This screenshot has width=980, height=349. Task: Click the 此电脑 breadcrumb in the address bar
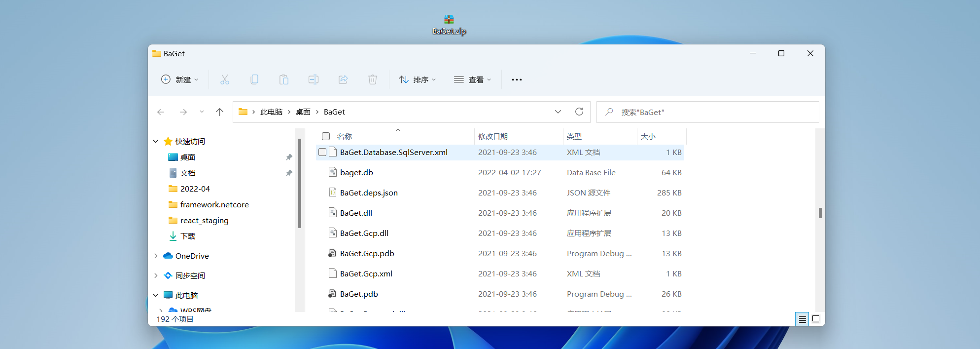(271, 112)
